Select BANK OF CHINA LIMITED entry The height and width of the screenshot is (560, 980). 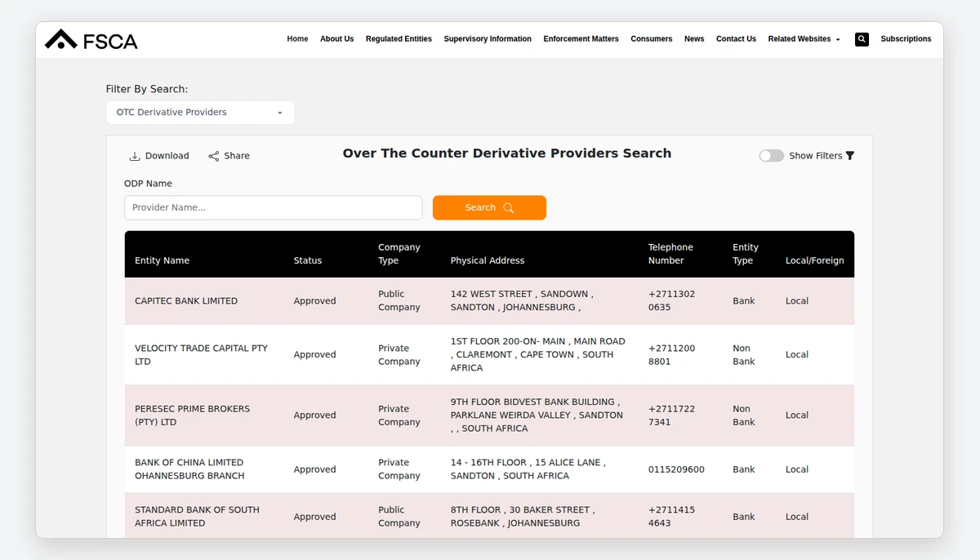click(x=189, y=469)
